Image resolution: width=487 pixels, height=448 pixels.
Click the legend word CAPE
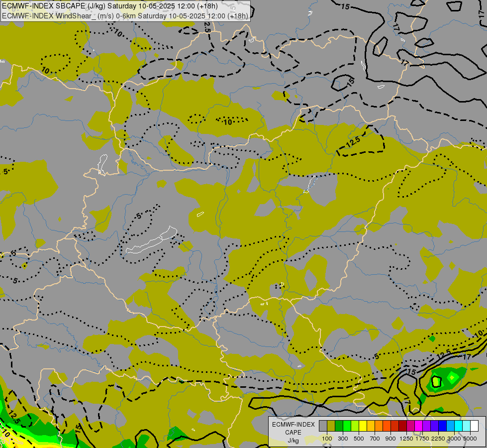click(x=293, y=433)
